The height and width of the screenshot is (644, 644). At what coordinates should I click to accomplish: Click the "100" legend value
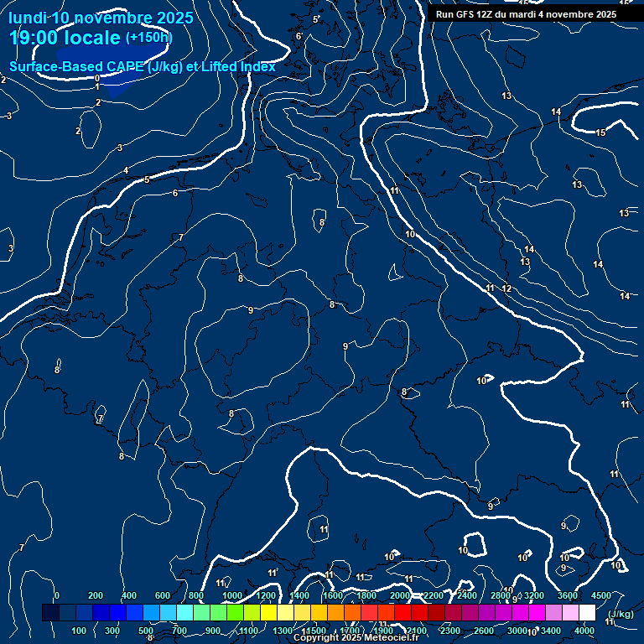[x=79, y=631]
